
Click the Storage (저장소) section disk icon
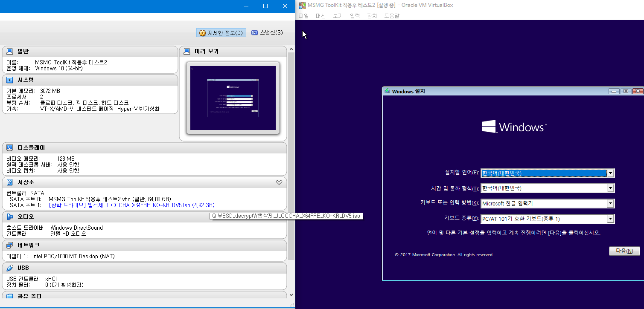[x=9, y=182]
